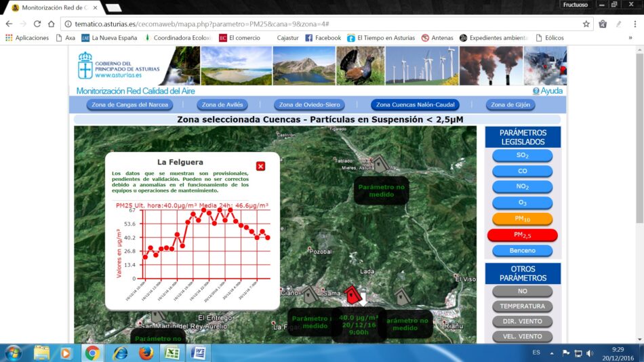
Task: Open a new browser tab
Action: 113,8
